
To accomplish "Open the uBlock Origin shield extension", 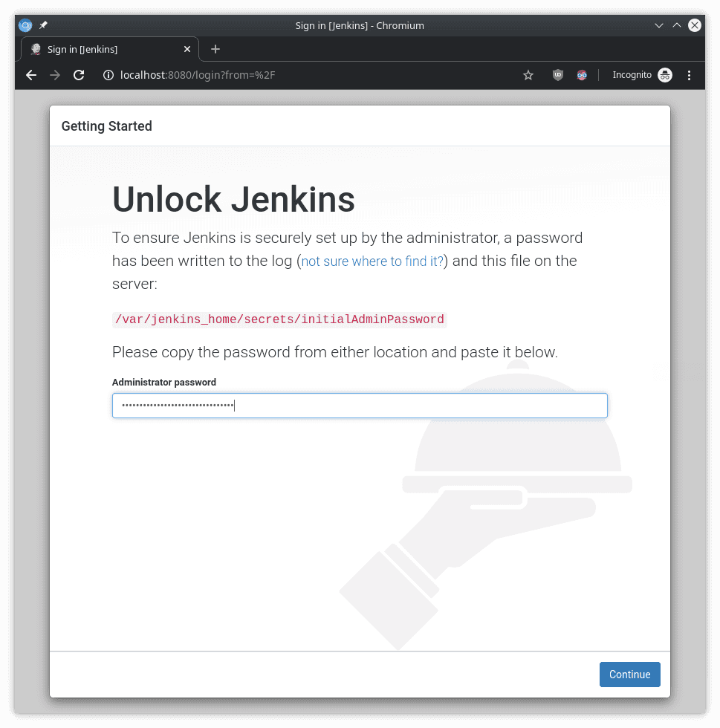I will pos(558,75).
